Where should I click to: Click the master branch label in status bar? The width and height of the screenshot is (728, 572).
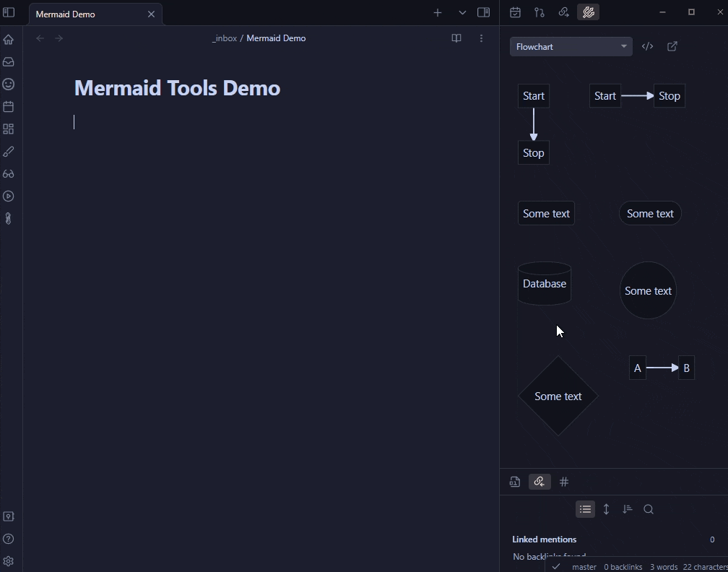(584, 567)
